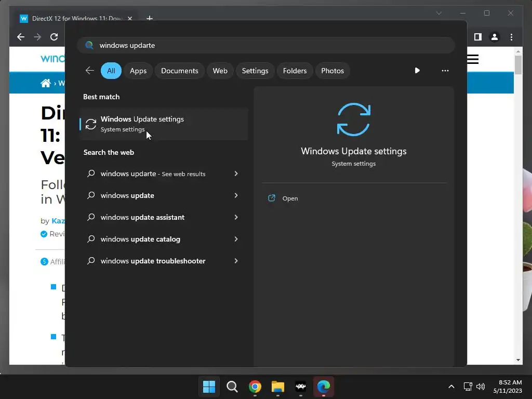Expand chevron beside 'windows update' suggestion
Image resolution: width=532 pixels, height=399 pixels.
(236, 195)
